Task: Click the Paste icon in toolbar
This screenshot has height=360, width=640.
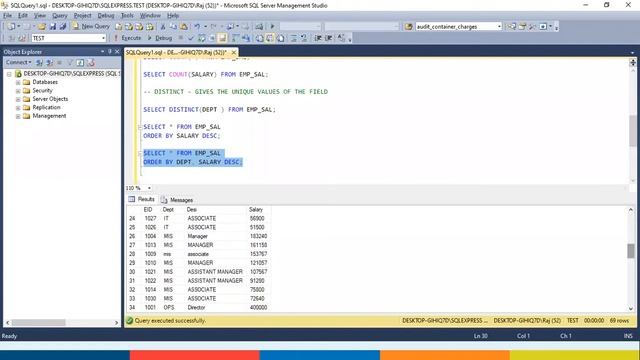Action: click(184, 27)
